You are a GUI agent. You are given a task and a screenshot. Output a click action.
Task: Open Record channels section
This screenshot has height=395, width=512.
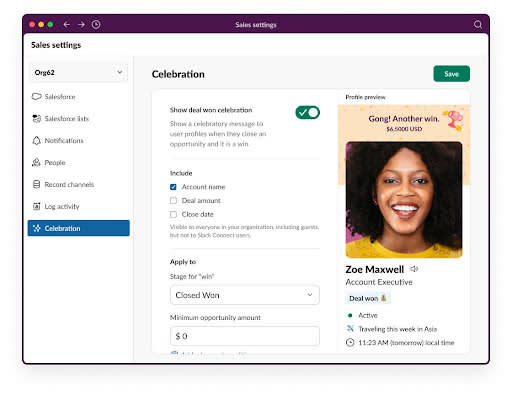(x=79, y=184)
